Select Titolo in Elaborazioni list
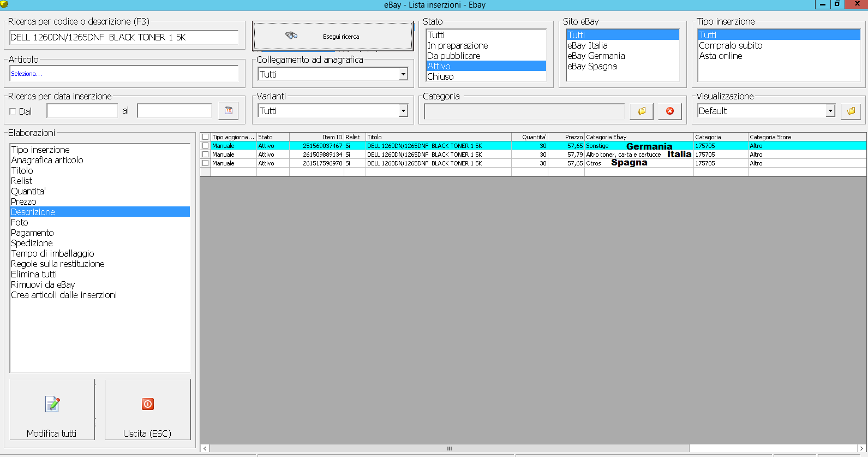Viewport: 868px width, 457px height. tap(100, 170)
